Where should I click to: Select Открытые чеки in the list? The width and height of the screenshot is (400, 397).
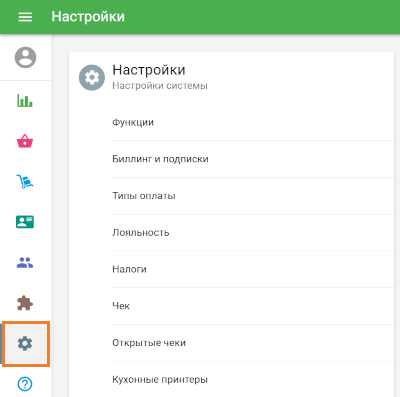[253, 343]
